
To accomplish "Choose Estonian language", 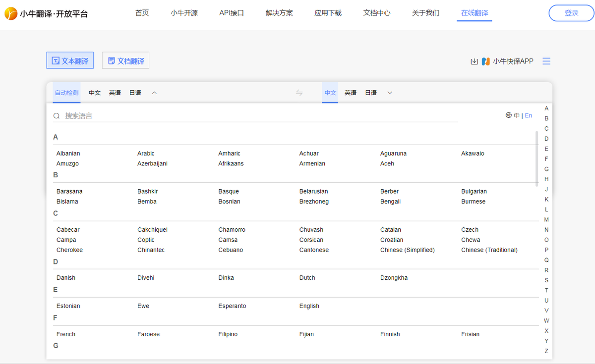I will [68, 306].
